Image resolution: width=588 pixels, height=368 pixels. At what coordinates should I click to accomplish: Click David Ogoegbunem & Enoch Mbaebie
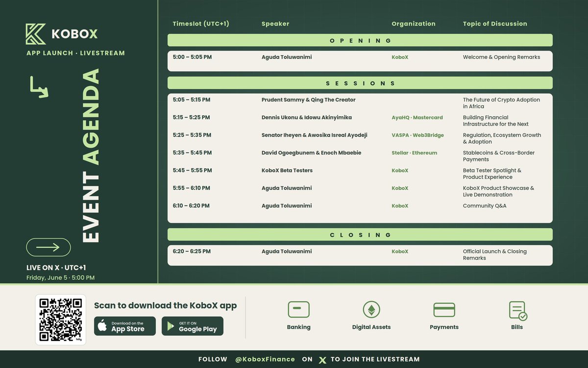click(312, 153)
